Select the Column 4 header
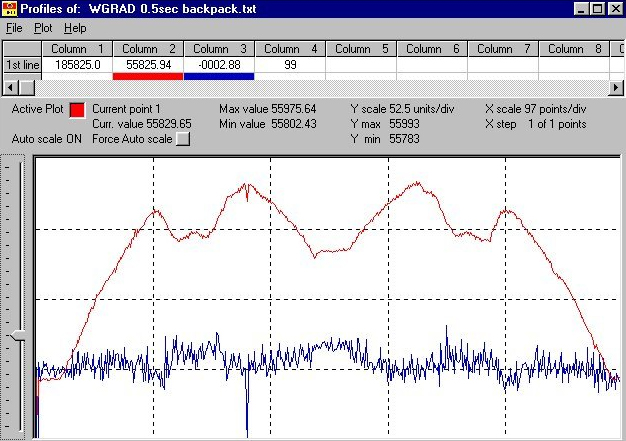626x441 pixels. [290, 48]
